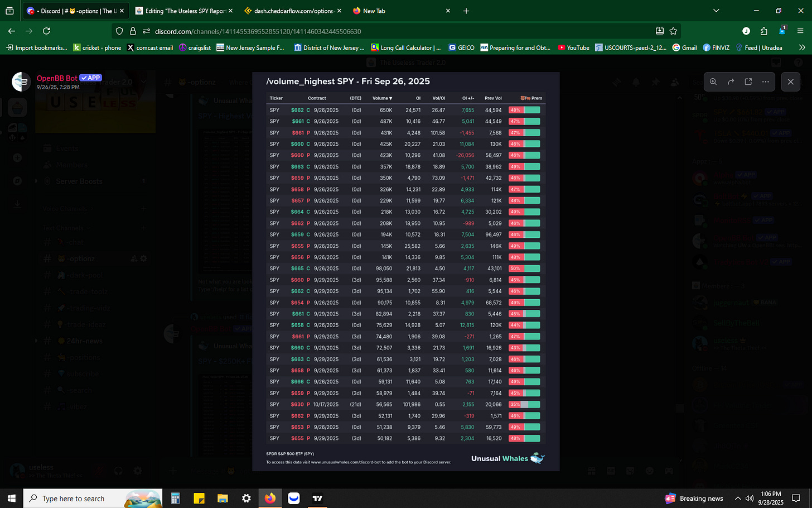812x508 pixels.
Task: Open File Explorer from the taskbar
Action: click(x=223, y=499)
